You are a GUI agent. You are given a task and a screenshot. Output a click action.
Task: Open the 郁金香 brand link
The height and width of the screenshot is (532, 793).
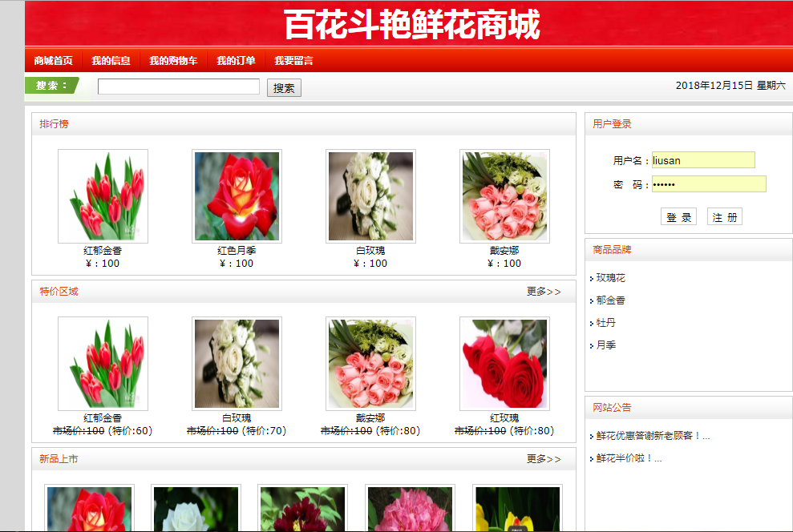(x=610, y=300)
